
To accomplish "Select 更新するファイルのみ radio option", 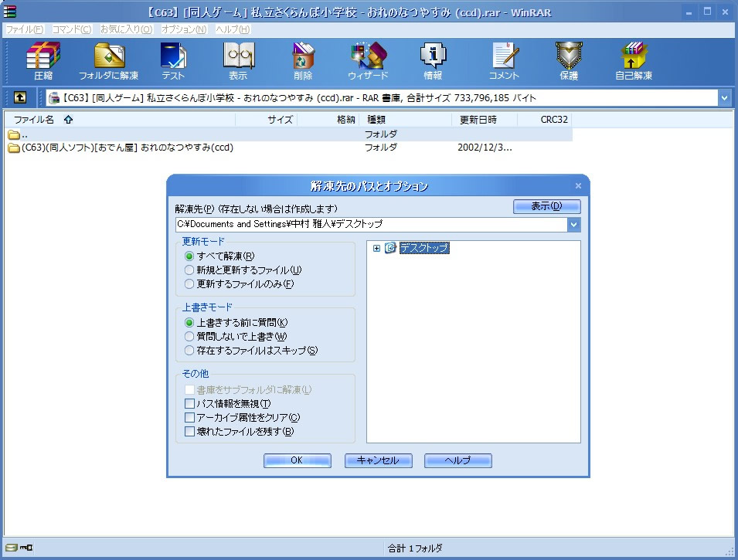I will click(189, 283).
